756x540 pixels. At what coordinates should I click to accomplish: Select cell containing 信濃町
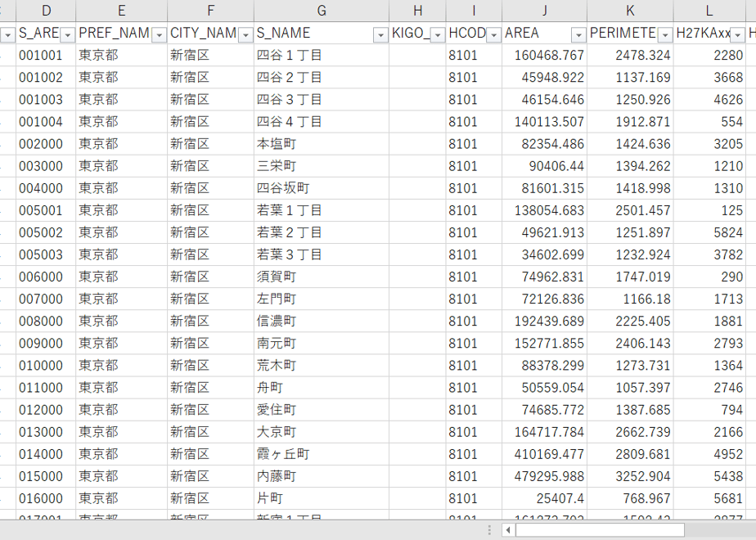pos(322,321)
